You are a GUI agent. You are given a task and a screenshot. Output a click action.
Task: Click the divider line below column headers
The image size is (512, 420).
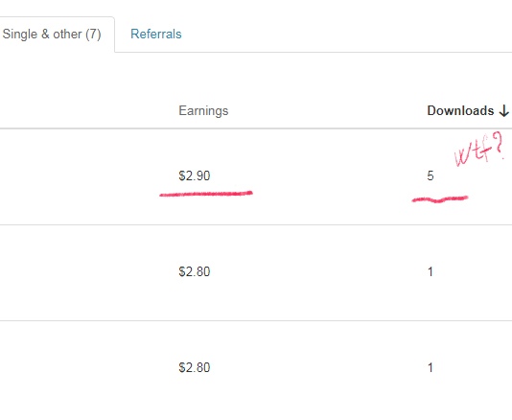(256, 128)
